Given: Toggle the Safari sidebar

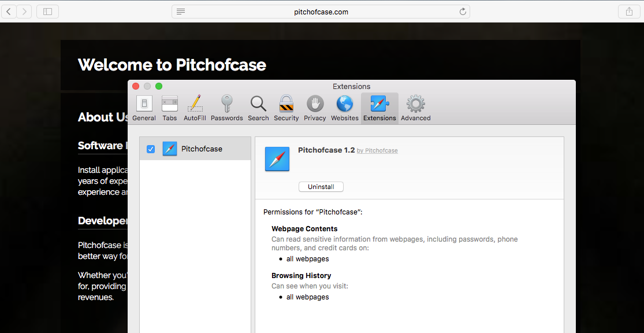Looking at the screenshot, I should (x=47, y=12).
